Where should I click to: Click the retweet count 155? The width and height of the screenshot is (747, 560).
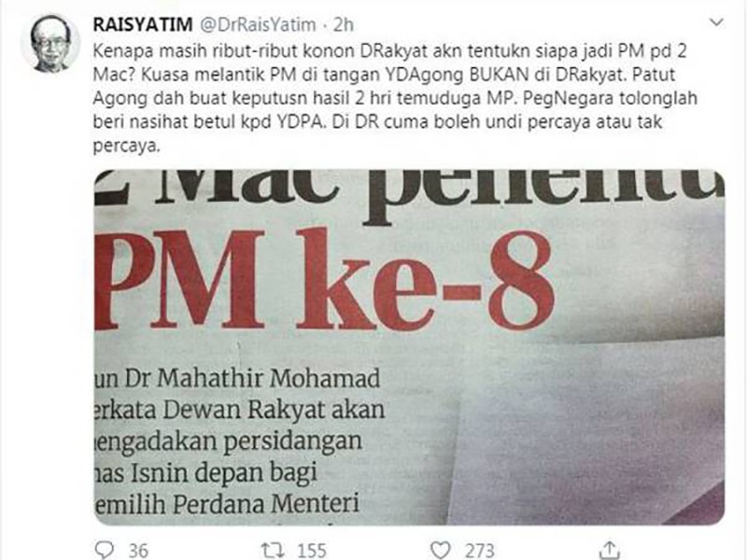click(x=312, y=551)
